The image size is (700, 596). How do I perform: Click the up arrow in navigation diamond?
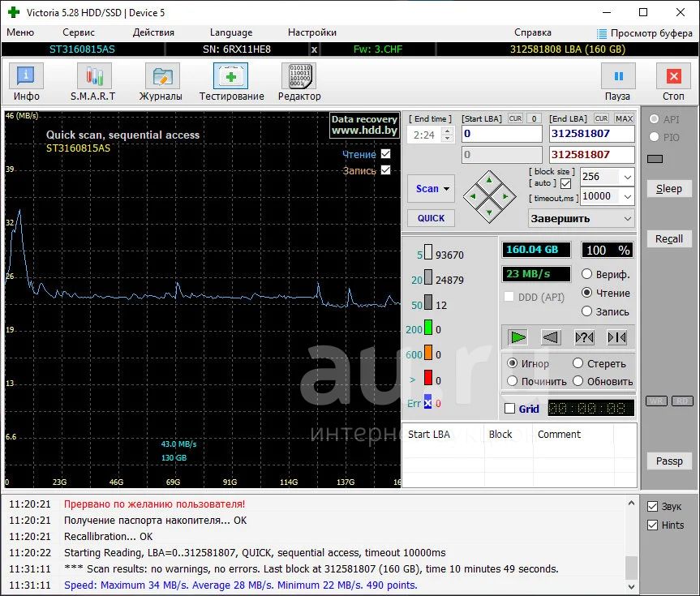coord(489,180)
